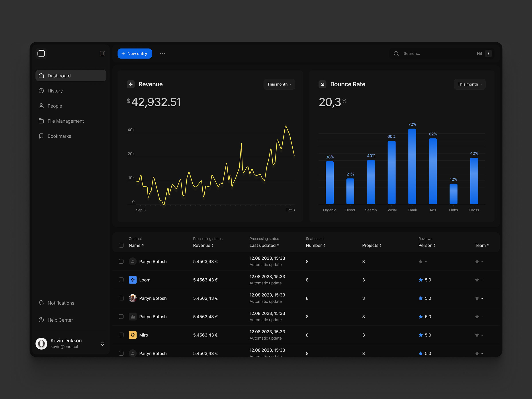
Task: Open Notifications in the sidebar
Action: (71, 303)
